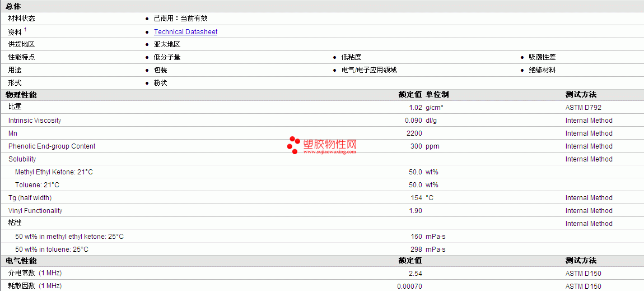644x291 pixels.
Task: Click the 比重 property label
Action: point(15,107)
